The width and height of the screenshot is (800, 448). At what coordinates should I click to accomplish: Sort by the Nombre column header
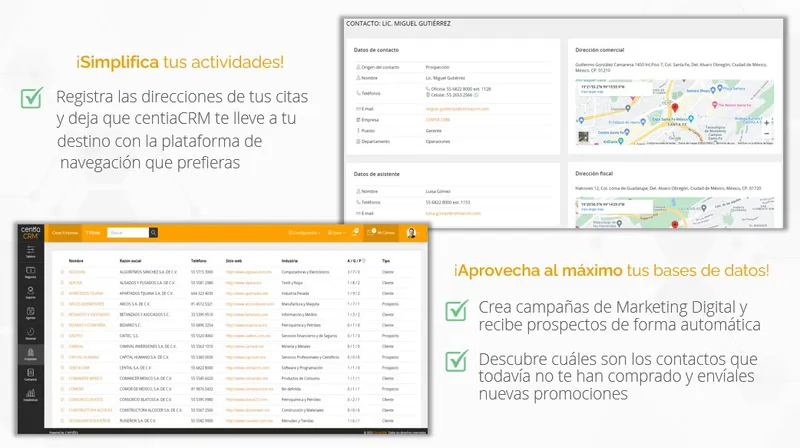tap(76, 261)
